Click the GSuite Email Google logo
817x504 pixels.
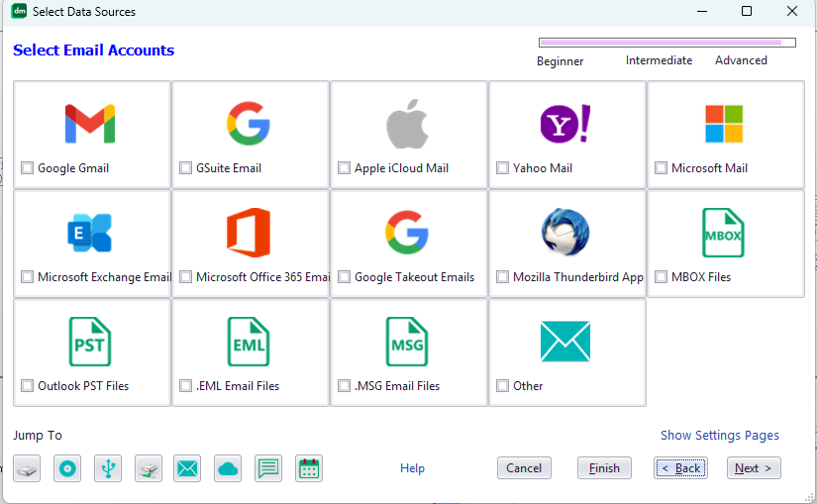tap(249, 124)
